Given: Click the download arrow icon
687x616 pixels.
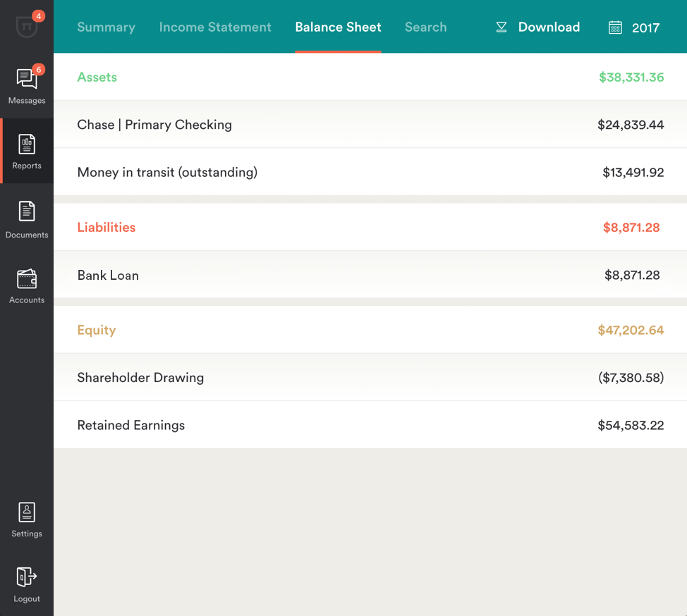Looking at the screenshot, I should point(501,27).
